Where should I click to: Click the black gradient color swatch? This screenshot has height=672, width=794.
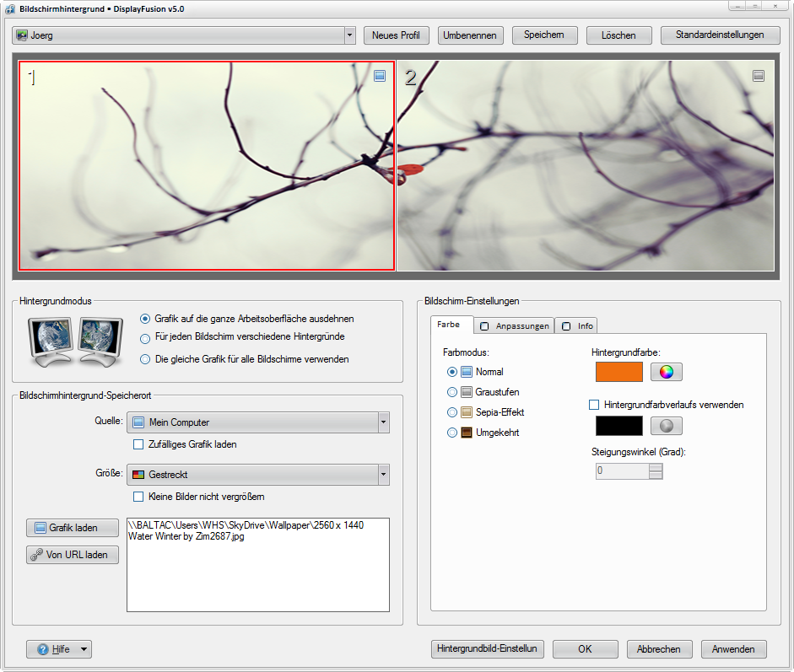click(619, 426)
